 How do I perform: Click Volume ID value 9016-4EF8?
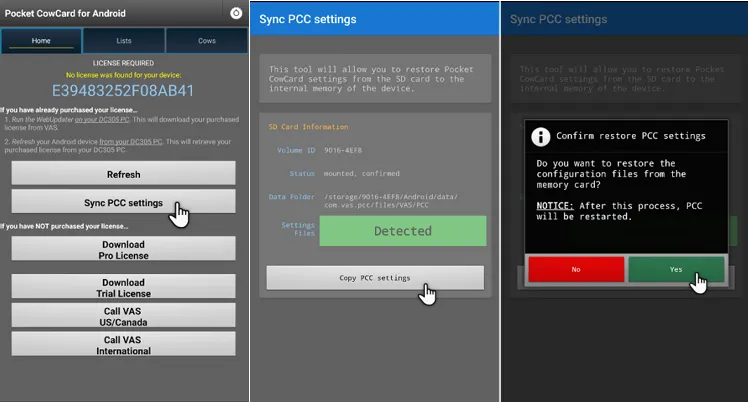point(343,150)
